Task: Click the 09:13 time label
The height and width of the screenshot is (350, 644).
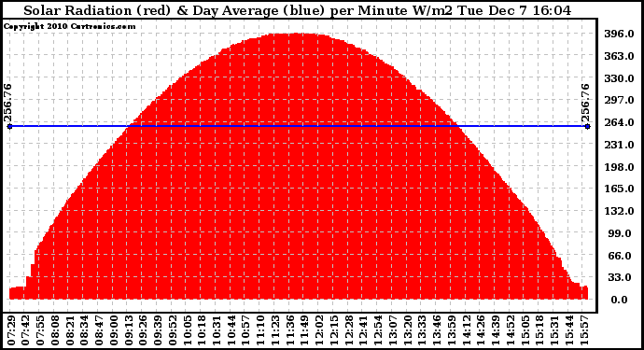Action: (x=129, y=330)
